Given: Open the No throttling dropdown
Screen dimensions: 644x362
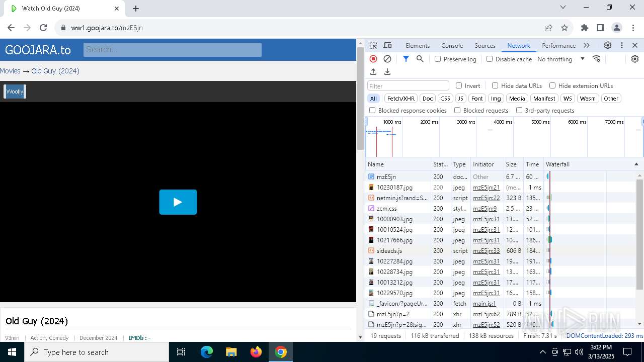Looking at the screenshot, I should 561,59.
